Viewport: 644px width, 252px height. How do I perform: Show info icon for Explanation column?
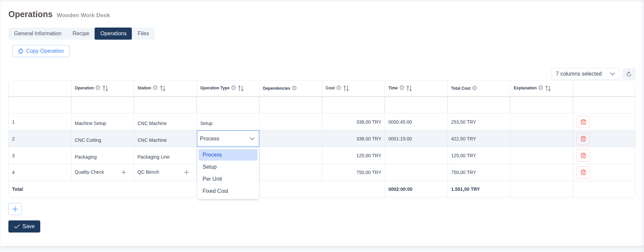(541, 88)
